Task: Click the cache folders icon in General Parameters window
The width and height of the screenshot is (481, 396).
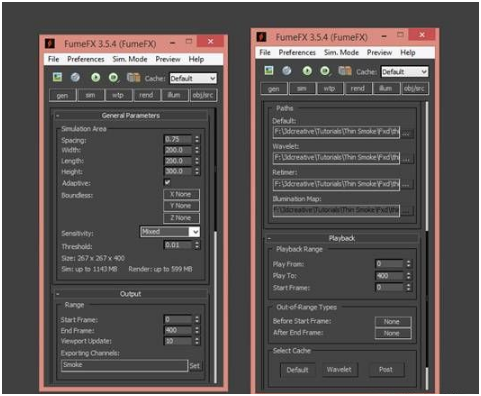Action: pos(133,78)
